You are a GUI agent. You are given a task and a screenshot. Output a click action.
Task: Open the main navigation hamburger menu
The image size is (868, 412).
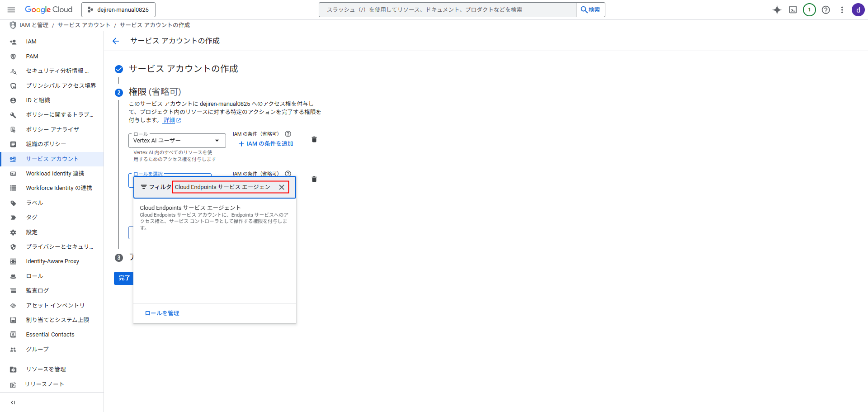coord(11,9)
